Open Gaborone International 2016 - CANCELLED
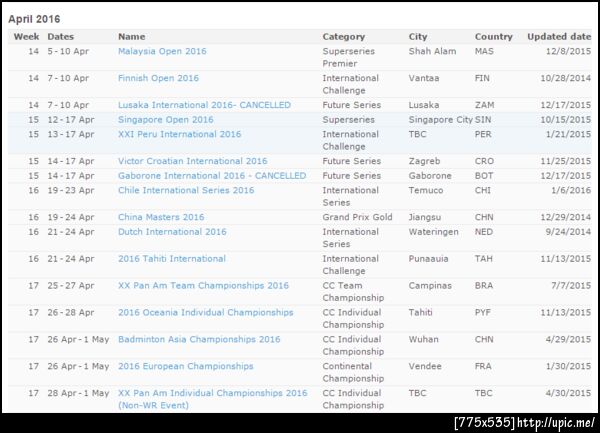This screenshot has width=600, height=433. tap(212, 176)
